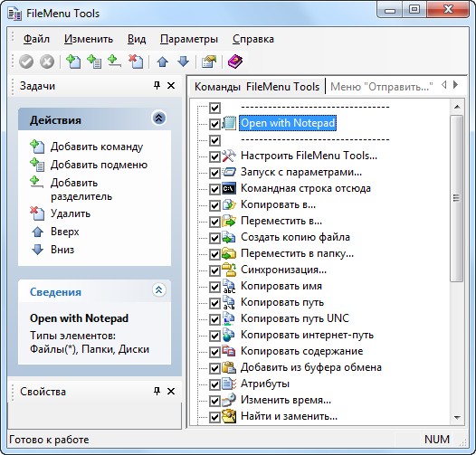476x455 pixels.
Task: Click the green checkmark Apply toolbar icon
Action: 26,62
